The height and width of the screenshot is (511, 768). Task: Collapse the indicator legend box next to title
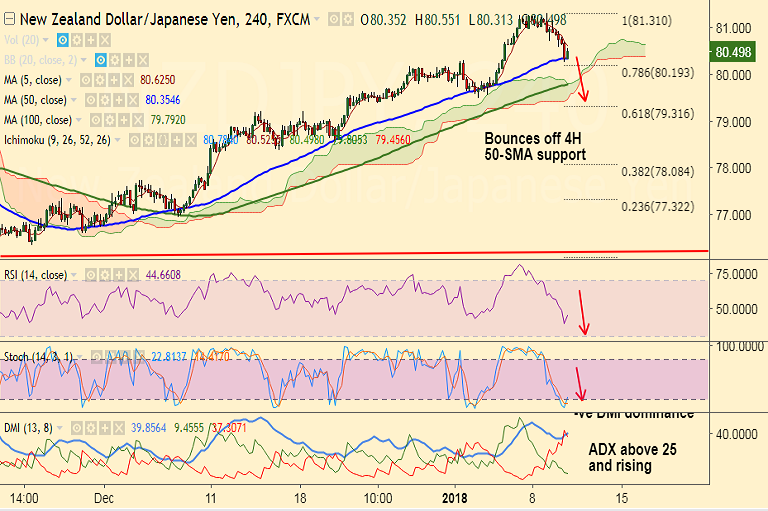pyautogui.click(x=9, y=19)
